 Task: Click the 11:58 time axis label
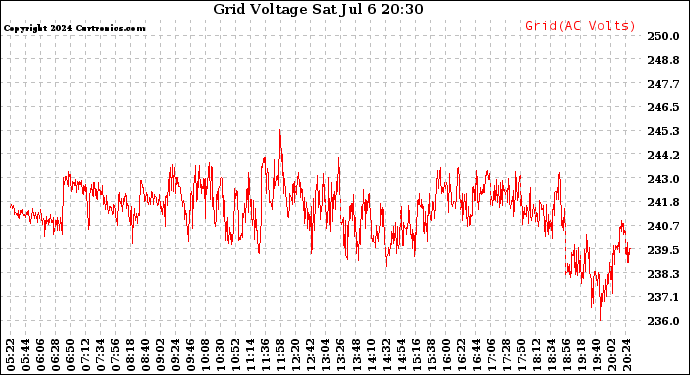click(281, 355)
